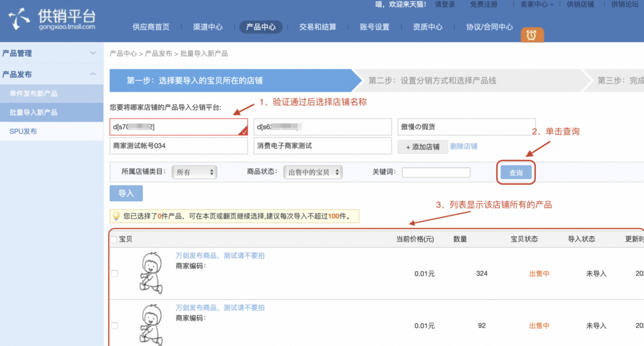This screenshot has height=346, width=644.
Task: Check the product row with quantity 92
Action: [x=115, y=325]
